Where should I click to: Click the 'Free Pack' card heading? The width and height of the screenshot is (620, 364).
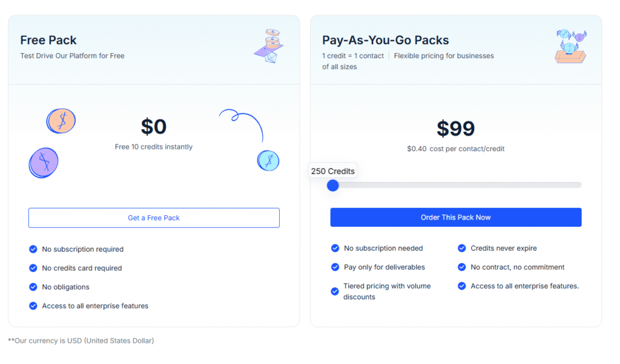click(48, 40)
